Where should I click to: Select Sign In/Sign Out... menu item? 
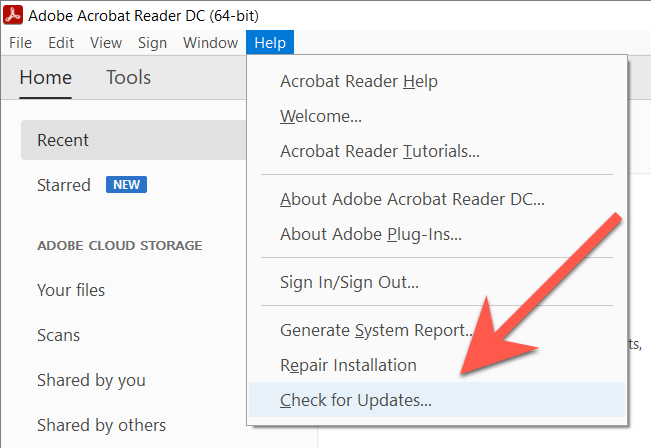point(437,282)
